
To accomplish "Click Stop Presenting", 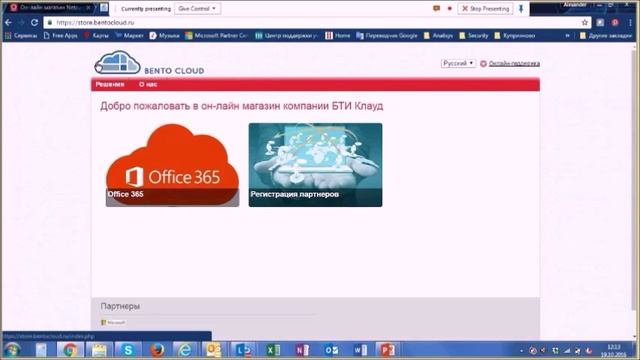I will pos(485,9).
